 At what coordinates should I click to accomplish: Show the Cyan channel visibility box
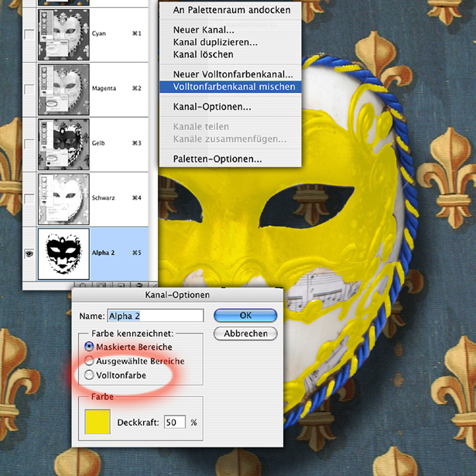point(29,34)
